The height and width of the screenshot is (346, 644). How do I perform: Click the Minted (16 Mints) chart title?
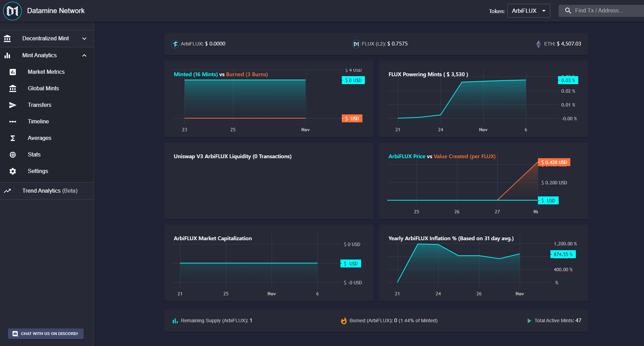[196, 74]
